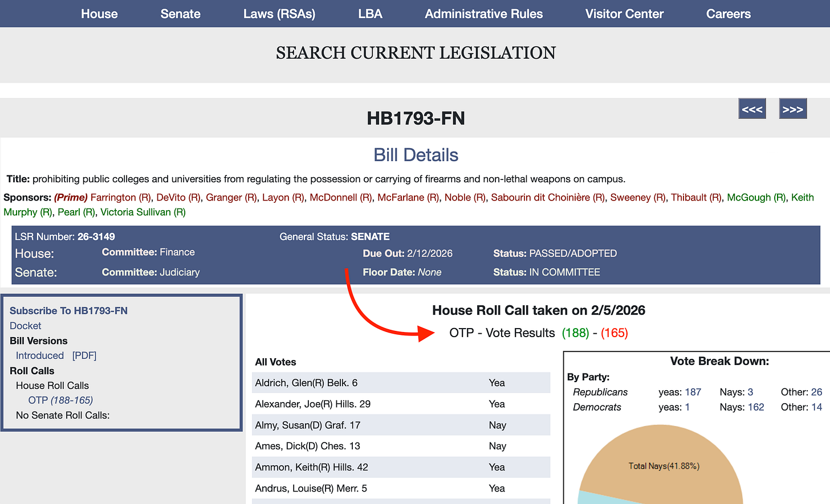Open sponsor Sabourin dit Choinière (R) link
This screenshot has width=830, height=504.
point(548,198)
